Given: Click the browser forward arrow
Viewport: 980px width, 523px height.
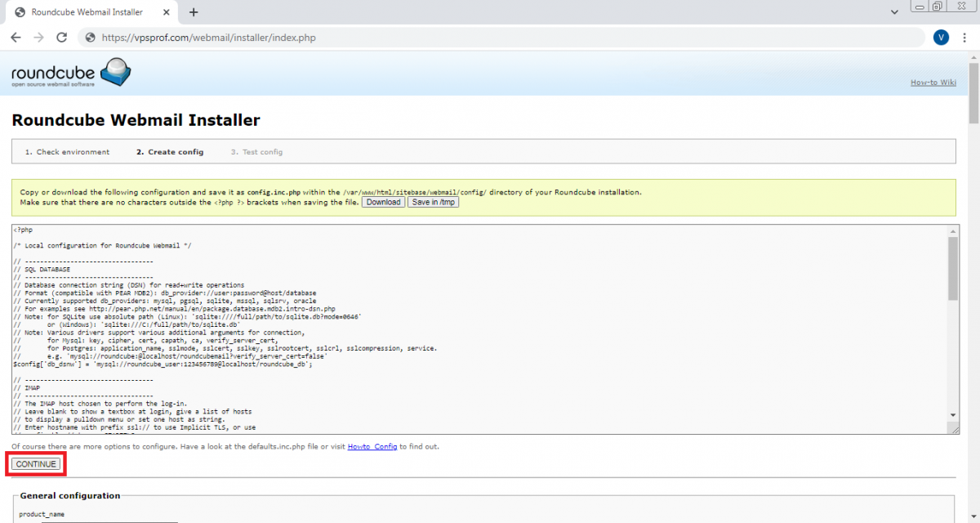Looking at the screenshot, I should click(38, 38).
